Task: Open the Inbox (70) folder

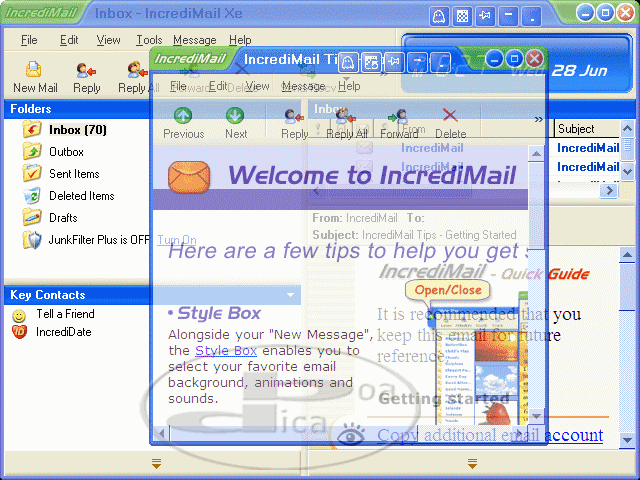Action: coord(77,130)
